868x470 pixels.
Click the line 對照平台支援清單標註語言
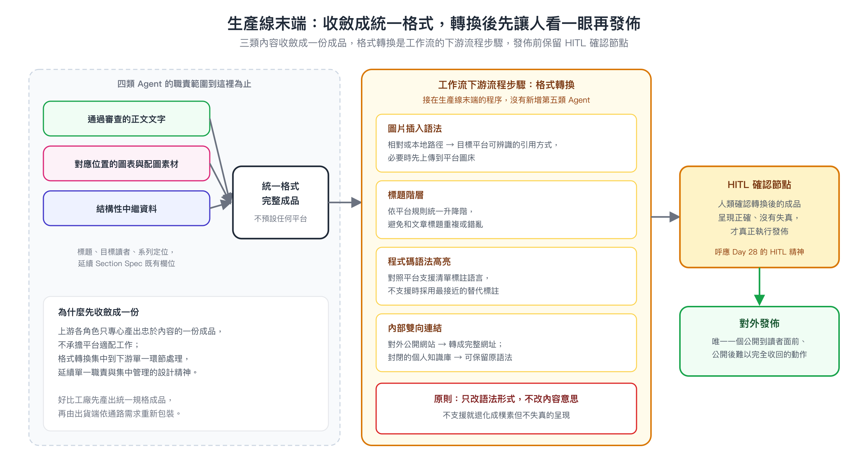pyautogui.click(x=439, y=278)
